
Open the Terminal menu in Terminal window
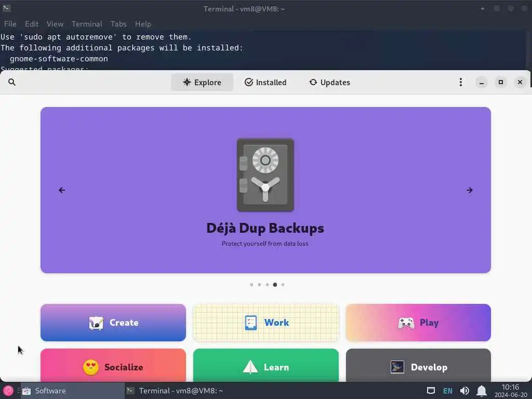coord(87,24)
